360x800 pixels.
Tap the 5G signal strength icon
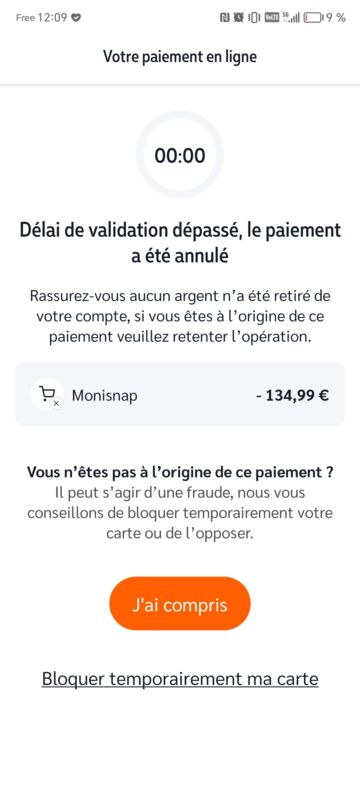pyautogui.click(x=291, y=18)
